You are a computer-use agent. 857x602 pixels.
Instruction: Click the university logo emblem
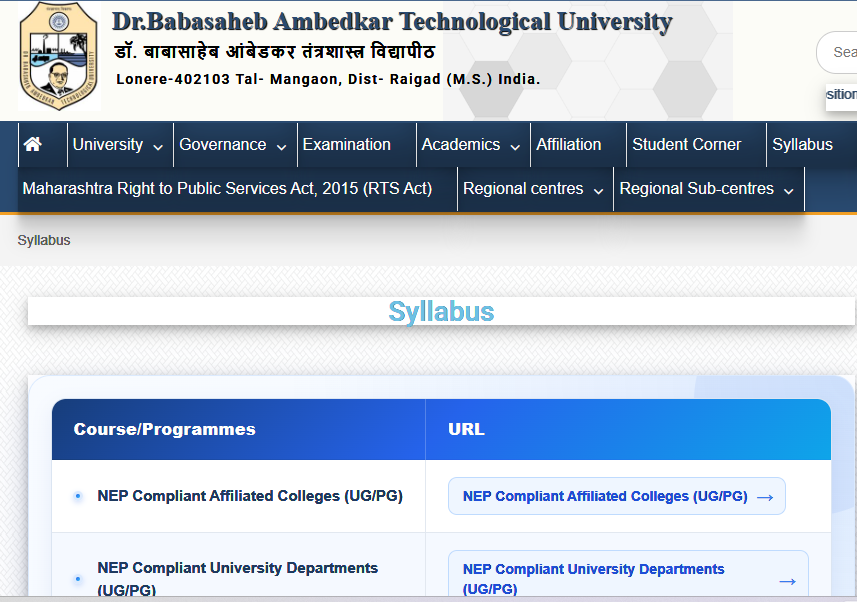tap(58, 56)
